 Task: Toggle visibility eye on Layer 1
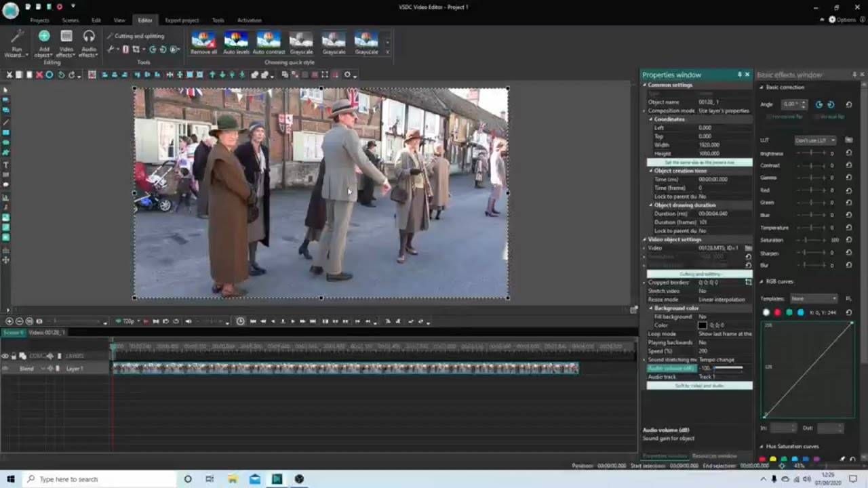coord(5,369)
